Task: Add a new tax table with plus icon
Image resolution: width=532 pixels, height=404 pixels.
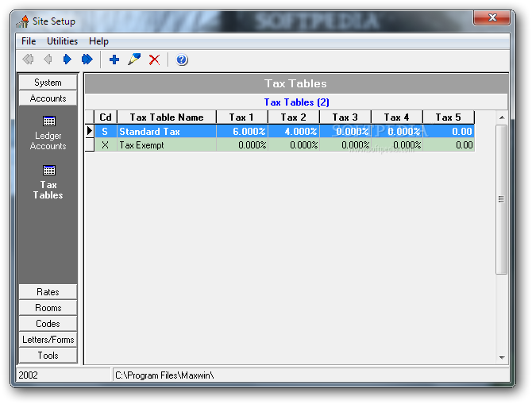Action: tap(114, 60)
